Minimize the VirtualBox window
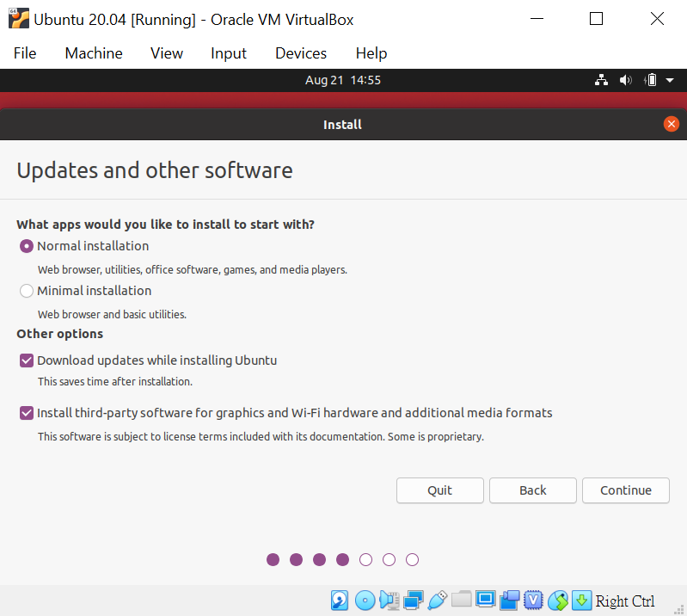Image resolution: width=687 pixels, height=616 pixels. [537, 19]
